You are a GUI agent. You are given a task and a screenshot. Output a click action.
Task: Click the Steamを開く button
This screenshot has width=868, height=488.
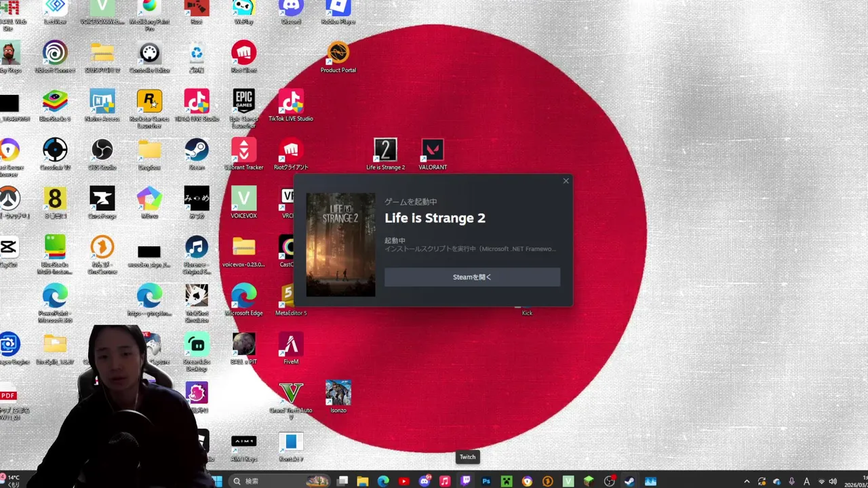[472, 277]
